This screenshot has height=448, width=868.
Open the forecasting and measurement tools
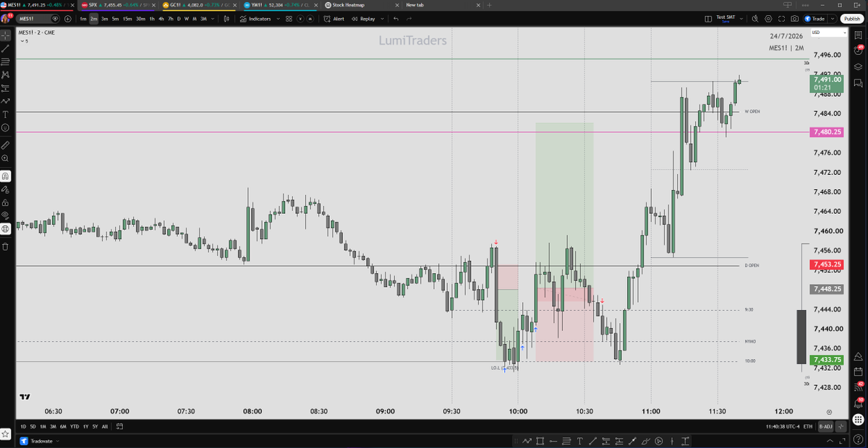point(5,87)
